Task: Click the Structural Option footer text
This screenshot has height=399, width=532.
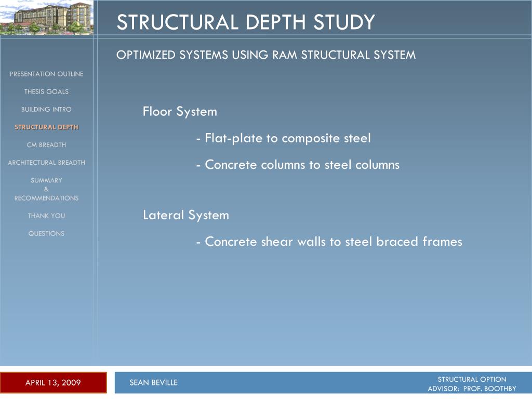Action: click(x=472, y=379)
